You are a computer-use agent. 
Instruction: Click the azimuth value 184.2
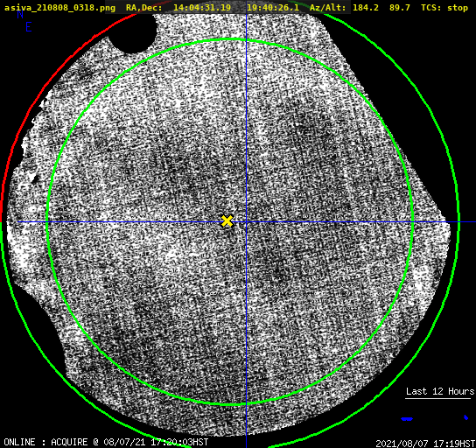(366, 8)
